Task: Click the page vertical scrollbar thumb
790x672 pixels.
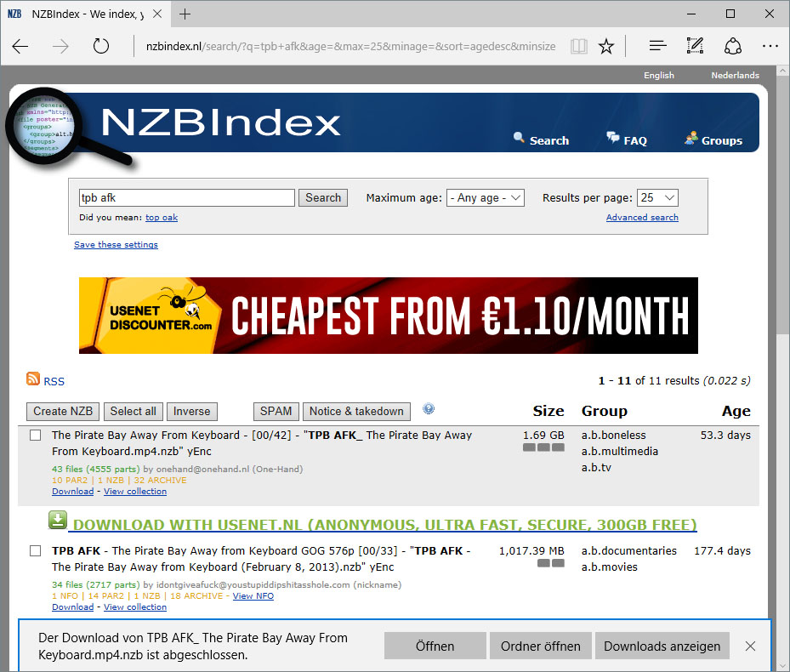Action: (782, 207)
